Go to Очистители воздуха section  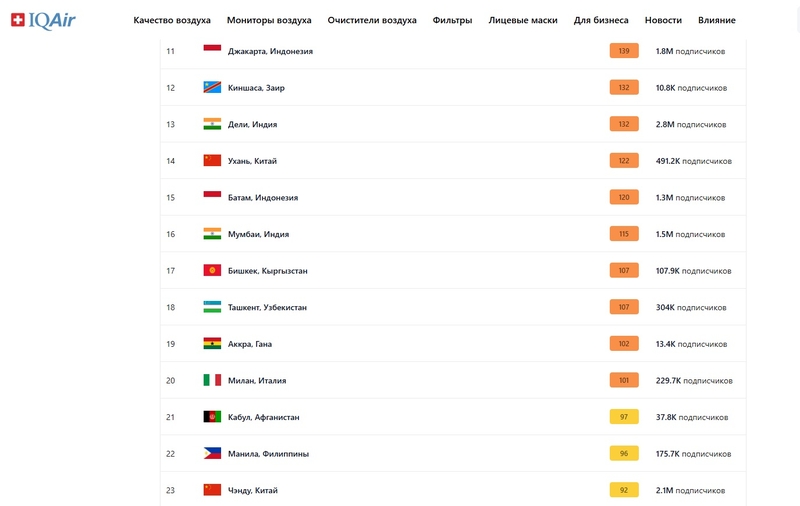372,20
